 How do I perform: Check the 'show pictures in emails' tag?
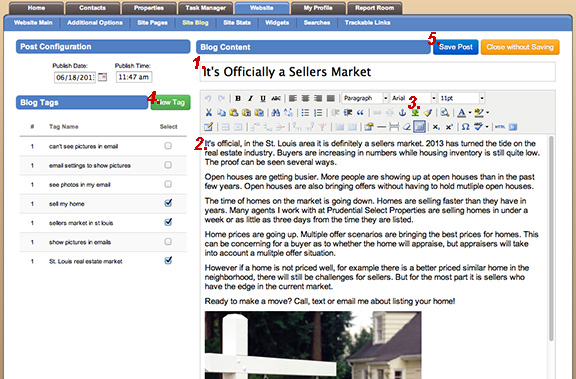coord(168,242)
